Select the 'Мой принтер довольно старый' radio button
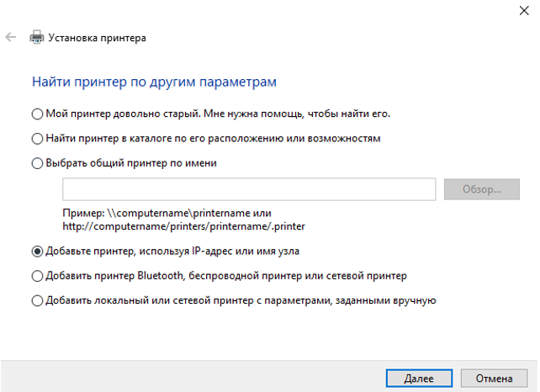Viewport: 540px width, 392px height. pyautogui.click(x=36, y=113)
